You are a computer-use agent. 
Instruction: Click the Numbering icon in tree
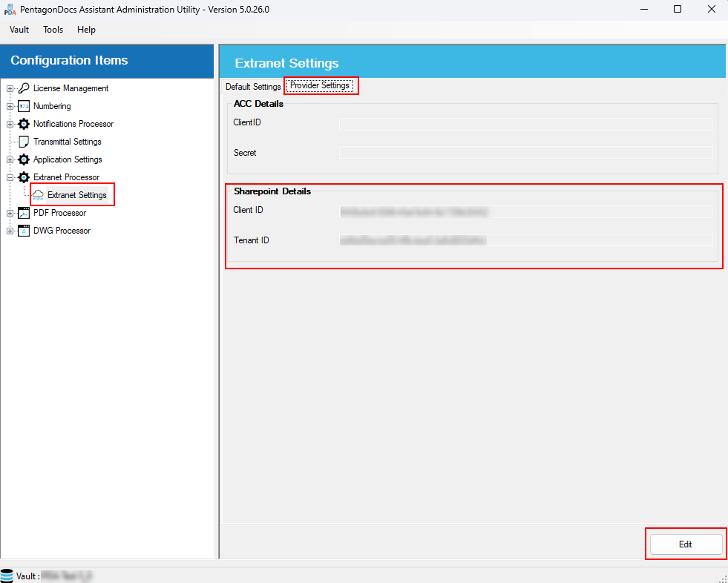[24, 106]
